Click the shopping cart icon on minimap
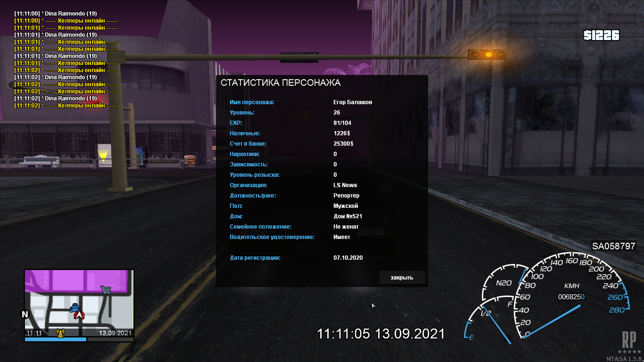644x362 pixels. tap(106, 289)
